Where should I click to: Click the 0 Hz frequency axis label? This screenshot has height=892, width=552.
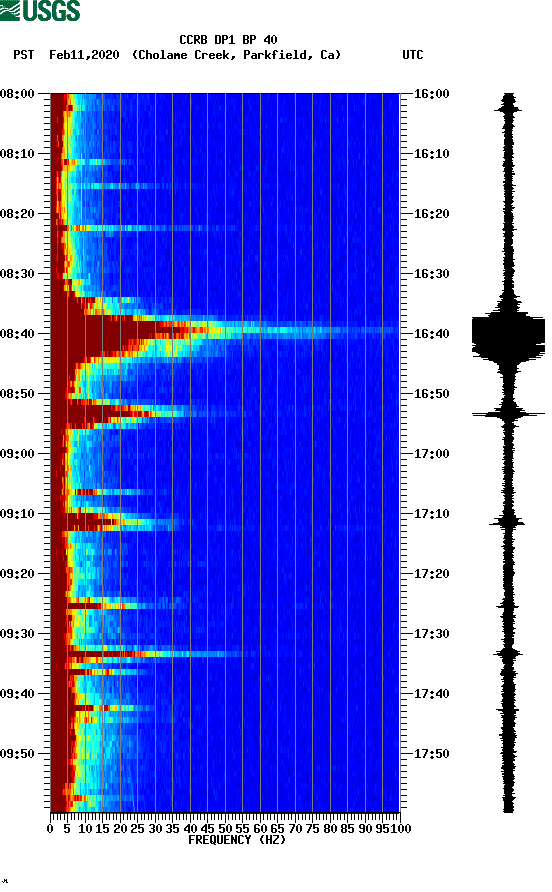tap(50, 829)
